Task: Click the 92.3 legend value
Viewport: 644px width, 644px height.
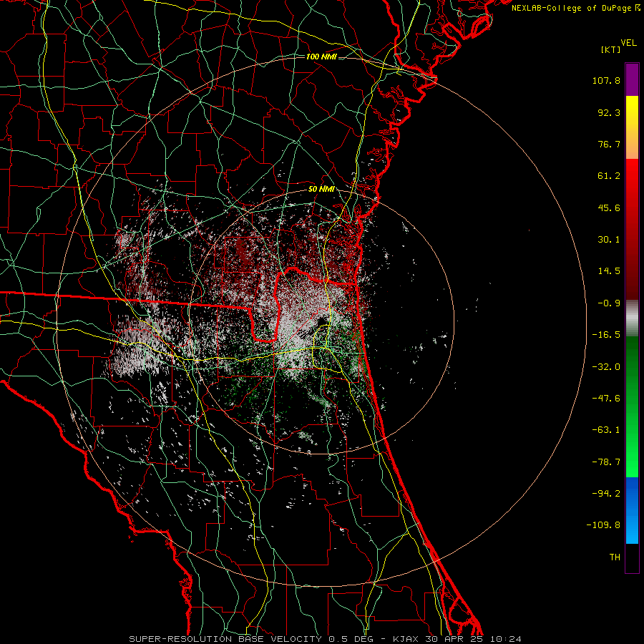Action: [609, 112]
